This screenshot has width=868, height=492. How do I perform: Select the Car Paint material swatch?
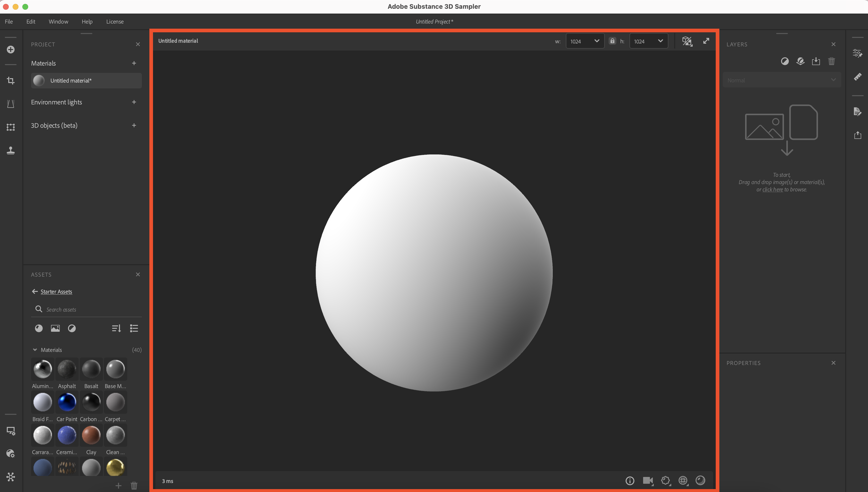point(67,402)
